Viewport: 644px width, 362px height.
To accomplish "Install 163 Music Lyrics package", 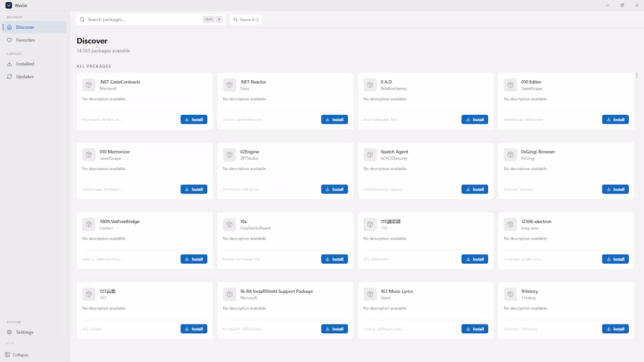I will 475,329.
